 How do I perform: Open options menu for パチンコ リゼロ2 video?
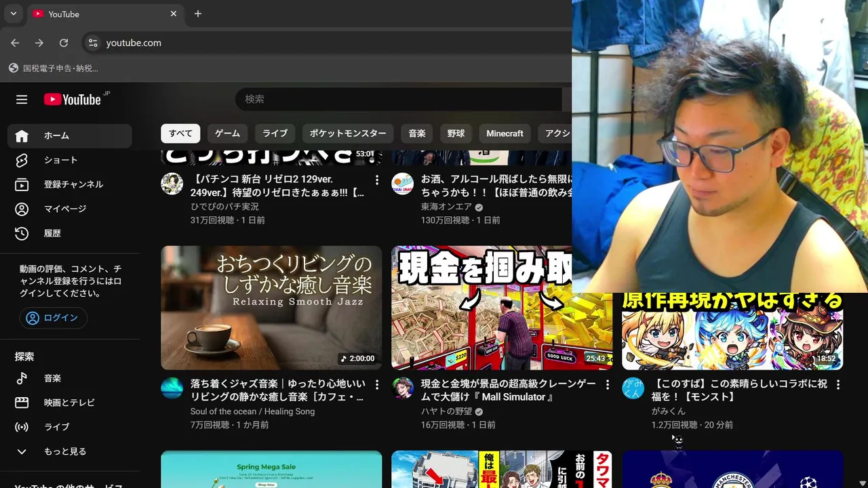(377, 180)
